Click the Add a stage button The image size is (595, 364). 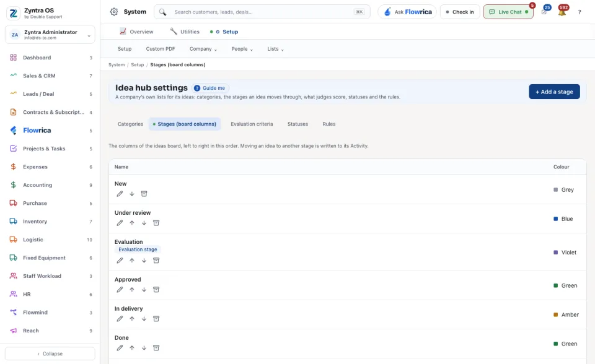(554, 92)
